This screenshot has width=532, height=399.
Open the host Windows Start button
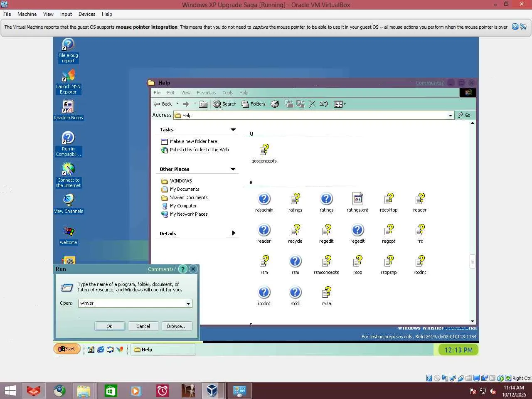[10, 391]
